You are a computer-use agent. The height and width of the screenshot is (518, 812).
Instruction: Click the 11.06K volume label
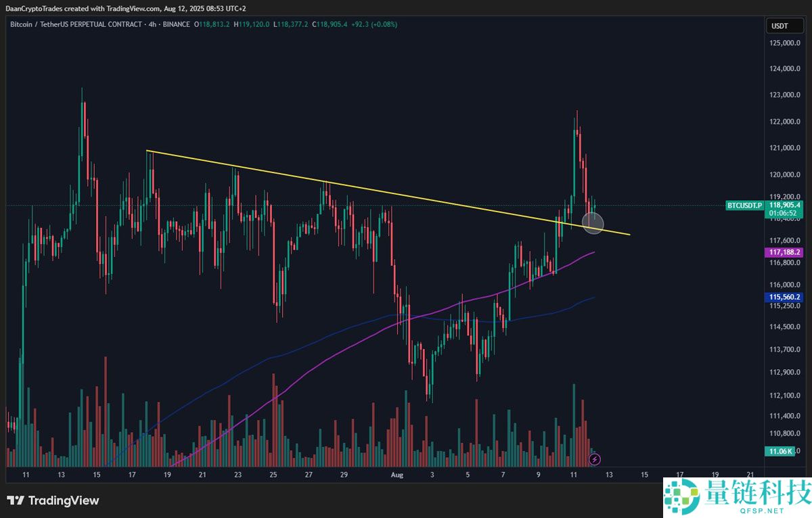780,451
